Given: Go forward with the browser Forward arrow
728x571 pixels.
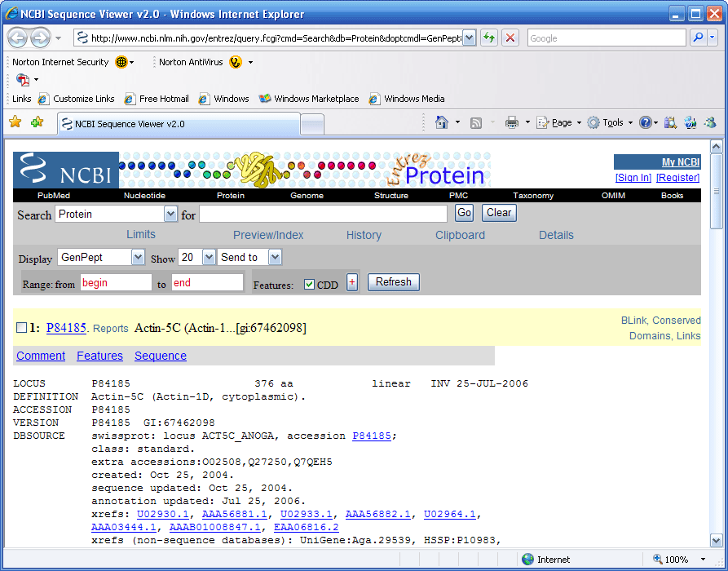Looking at the screenshot, I should pos(41,38).
